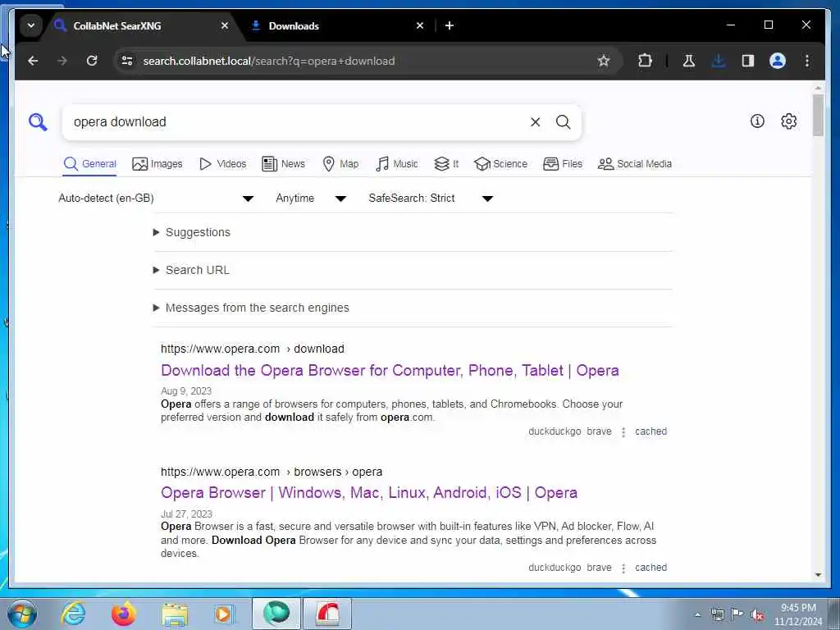
Task: Switch to the Videos category
Action: [x=222, y=164]
